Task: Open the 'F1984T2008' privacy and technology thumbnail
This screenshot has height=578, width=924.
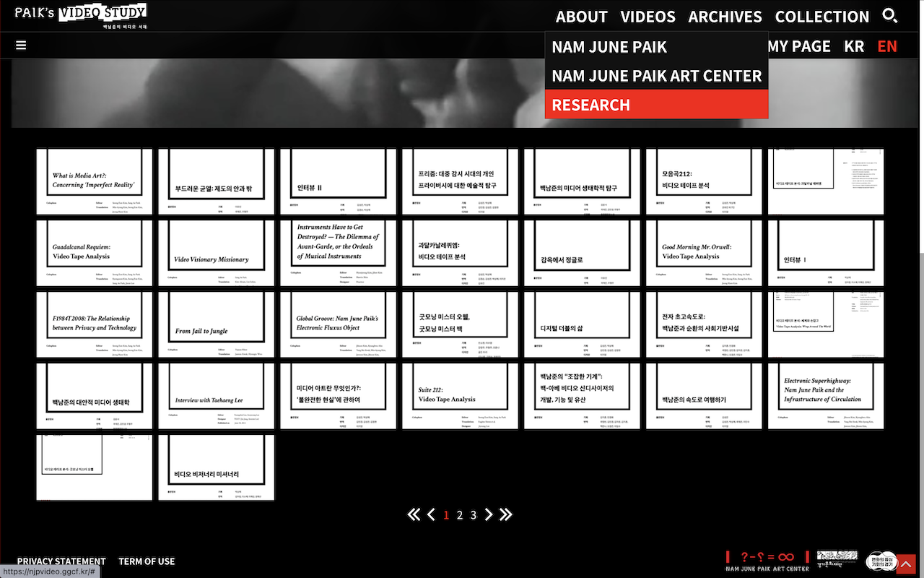Action: tap(95, 325)
